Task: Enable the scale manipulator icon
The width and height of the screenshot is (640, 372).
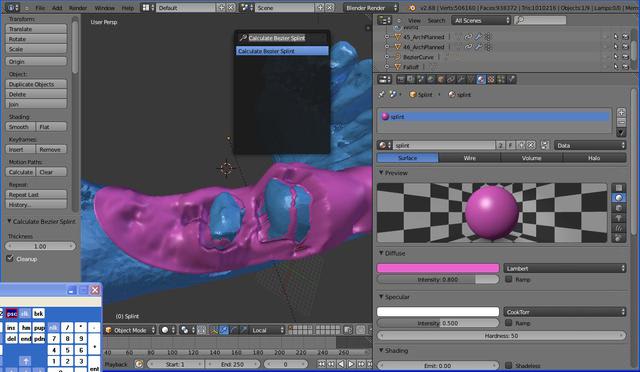Action: click(244, 330)
